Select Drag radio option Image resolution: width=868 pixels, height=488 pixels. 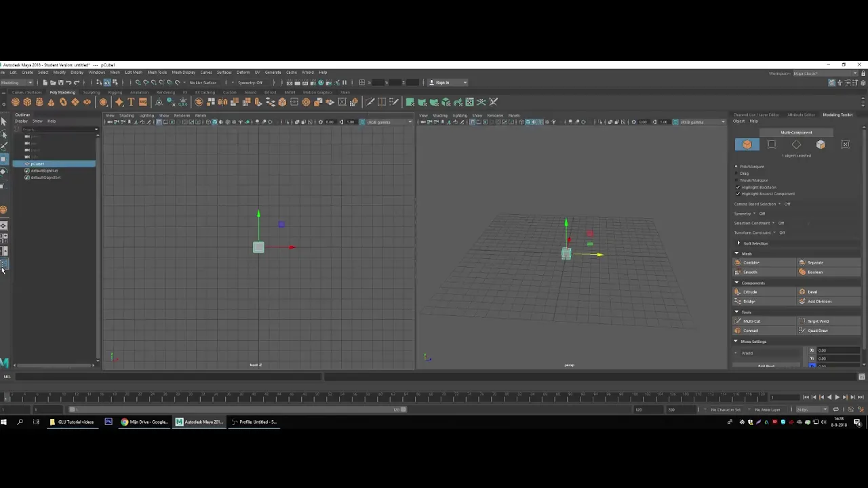pyautogui.click(x=736, y=174)
